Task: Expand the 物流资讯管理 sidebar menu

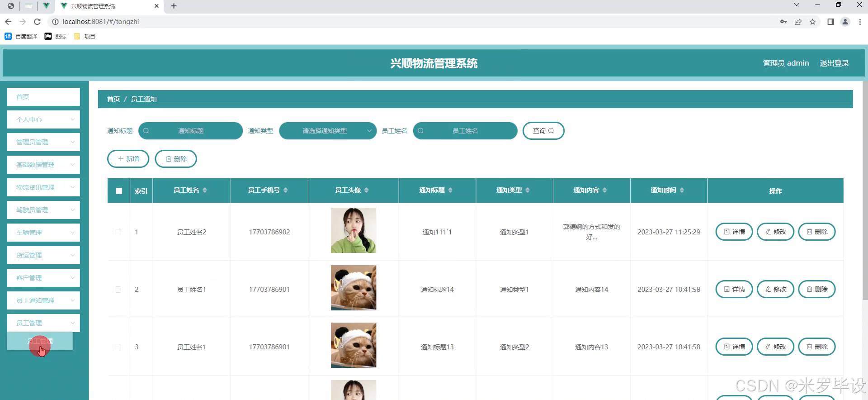Action: (43, 187)
